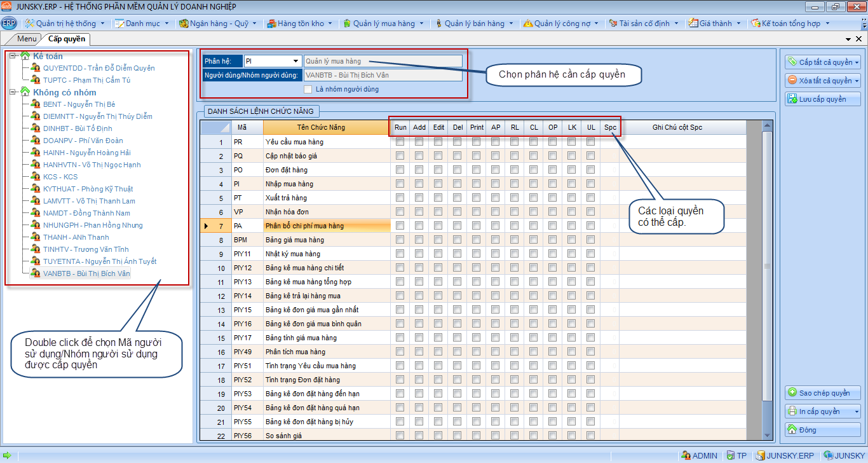
Task: Open the Phân hệ combo box dropdown
Action: [295, 61]
